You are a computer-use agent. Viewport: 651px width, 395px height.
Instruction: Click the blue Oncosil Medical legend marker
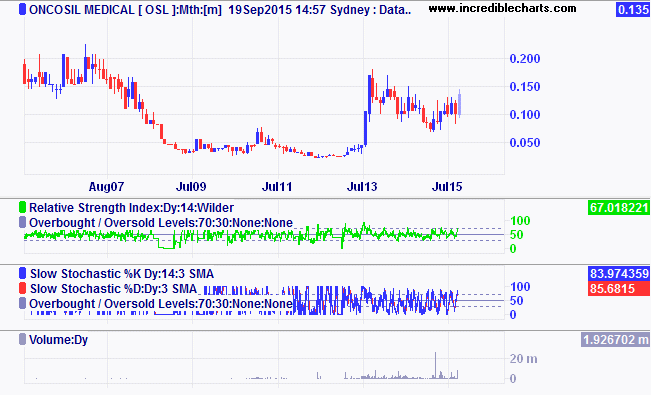pos(22,9)
